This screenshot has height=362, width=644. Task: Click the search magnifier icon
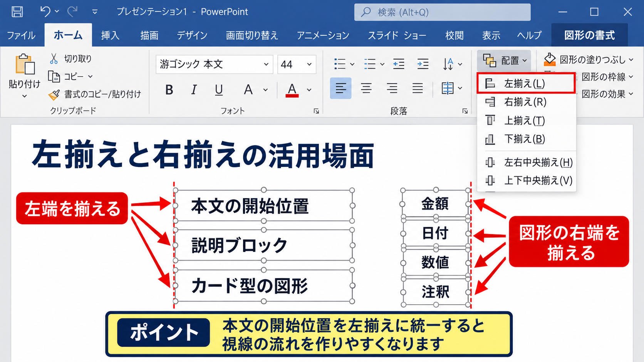click(366, 12)
